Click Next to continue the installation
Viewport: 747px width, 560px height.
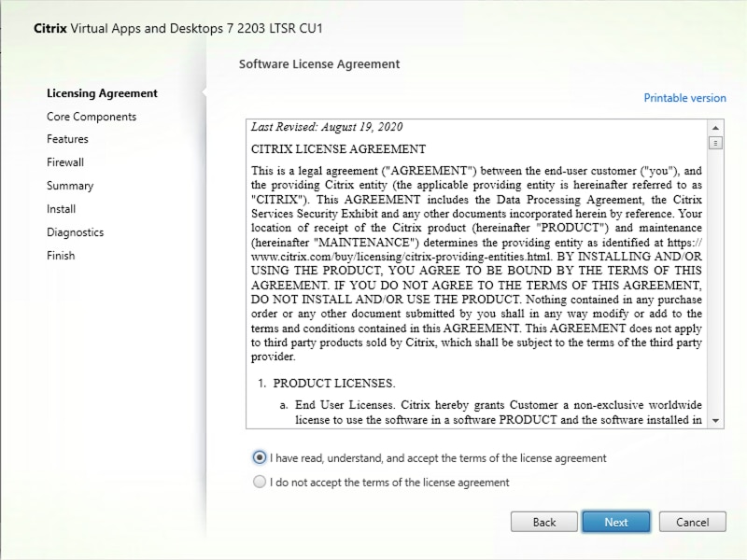pyautogui.click(x=615, y=522)
